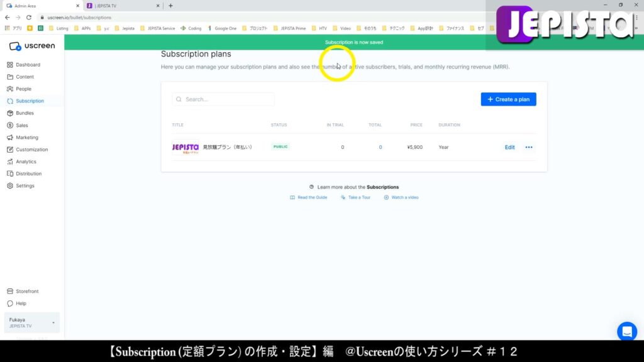
Task: Close the Admin Area browser tab
Action: tap(77, 6)
